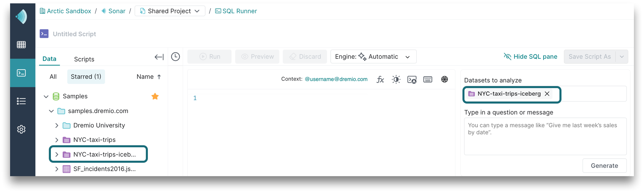Open the SQL Runner breadcrumb link
Viewport: 644px width, 193px height.
pyautogui.click(x=236, y=11)
